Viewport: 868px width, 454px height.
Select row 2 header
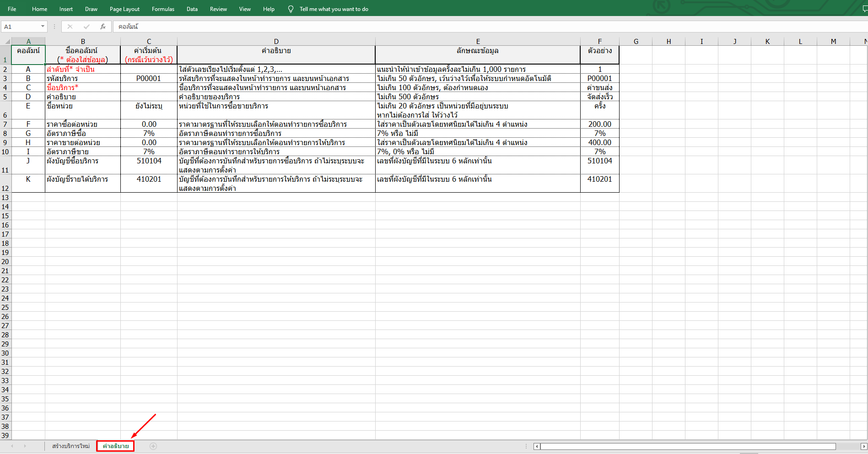click(x=5, y=70)
